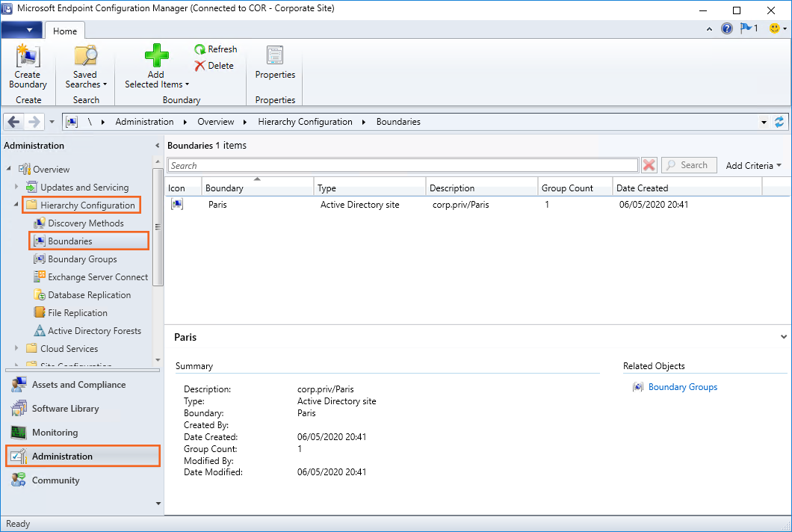Delete the selected boundary via the ribbon

[x=214, y=66]
